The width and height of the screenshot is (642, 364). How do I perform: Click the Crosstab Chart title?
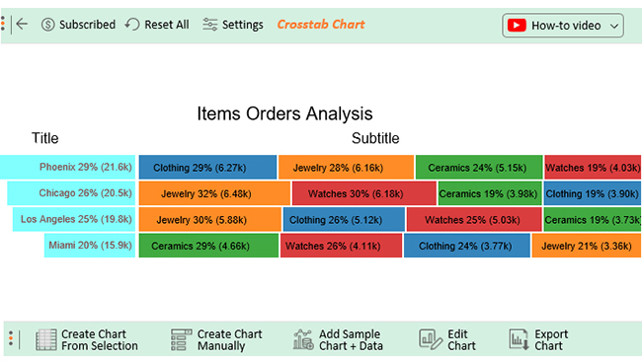(321, 25)
